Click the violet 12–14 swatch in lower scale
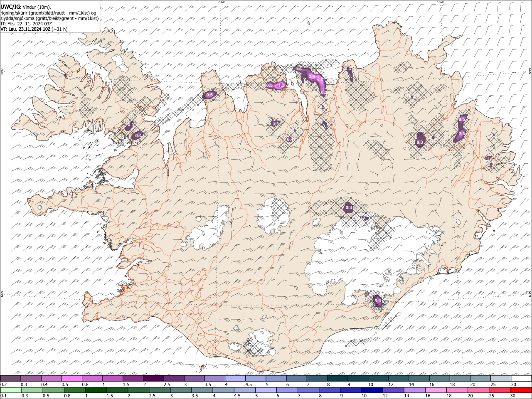The image size is (532, 399). coord(393,390)
